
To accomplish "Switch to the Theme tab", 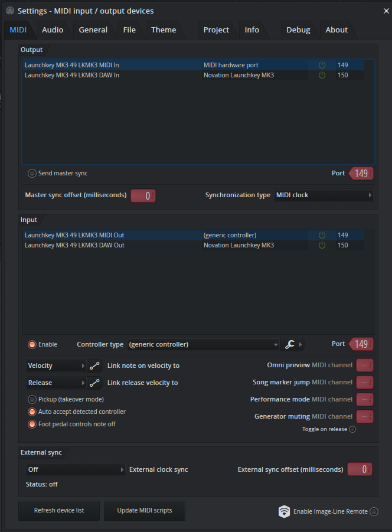I will pos(164,30).
